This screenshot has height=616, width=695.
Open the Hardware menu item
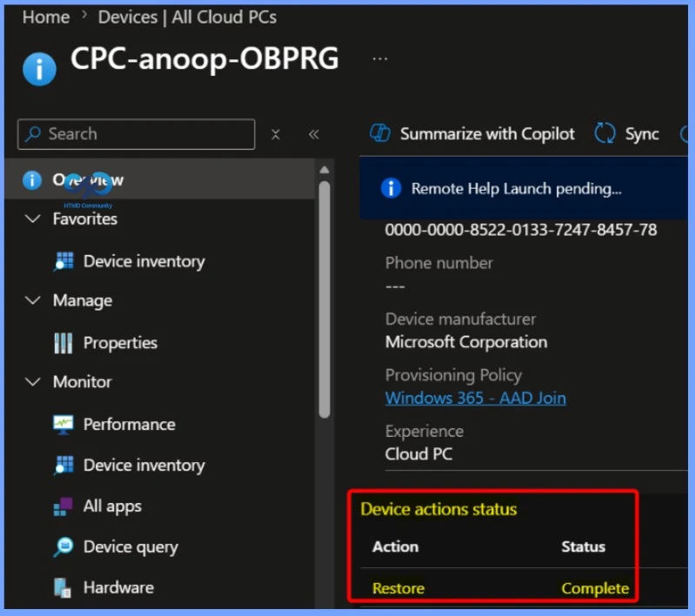click(118, 587)
